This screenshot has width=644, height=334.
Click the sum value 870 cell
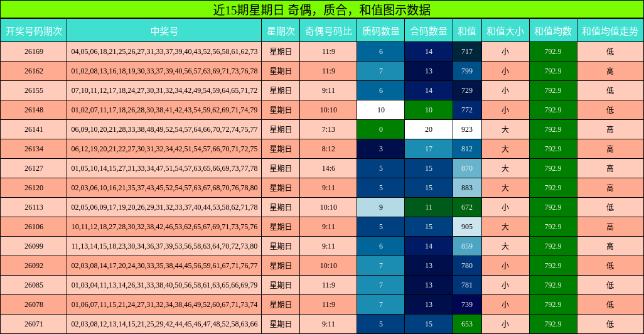pyautogui.click(x=467, y=168)
